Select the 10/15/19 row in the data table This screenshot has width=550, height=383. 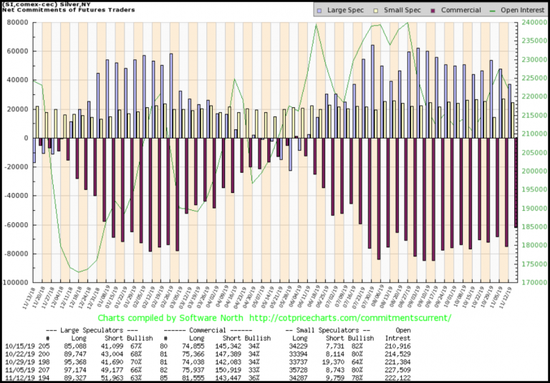tap(208, 347)
